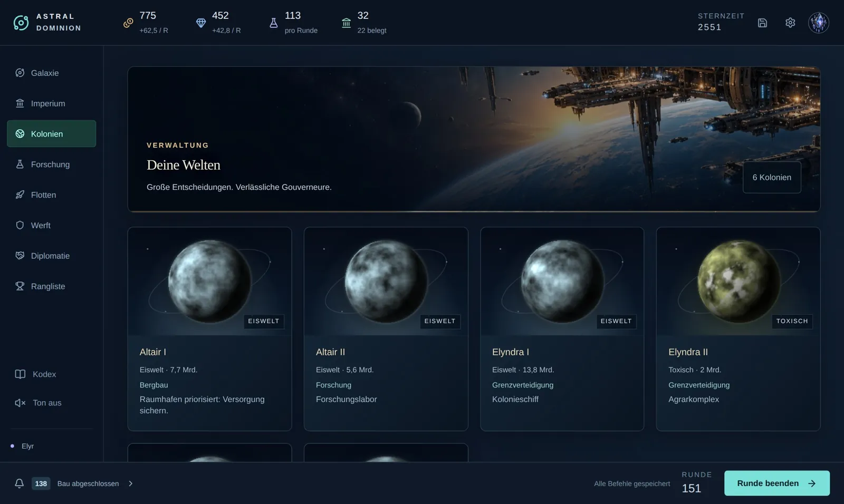Toggle sound with Ton aus
This screenshot has width=844, height=504.
(52, 403)
